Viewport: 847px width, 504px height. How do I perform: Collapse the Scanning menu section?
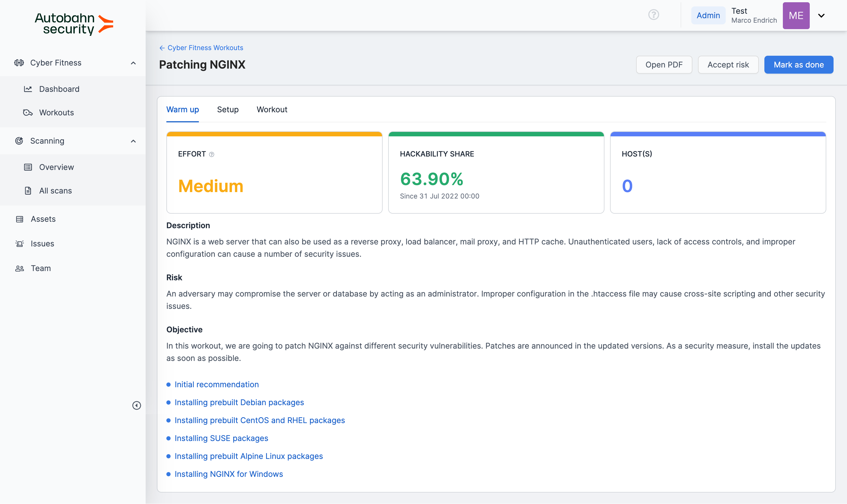coord(133,141)
